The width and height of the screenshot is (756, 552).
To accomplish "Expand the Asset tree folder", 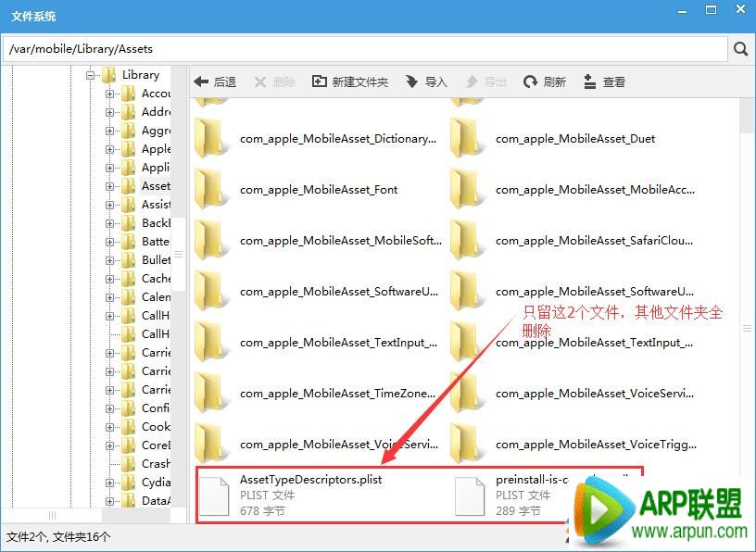I will click(110, 186).
